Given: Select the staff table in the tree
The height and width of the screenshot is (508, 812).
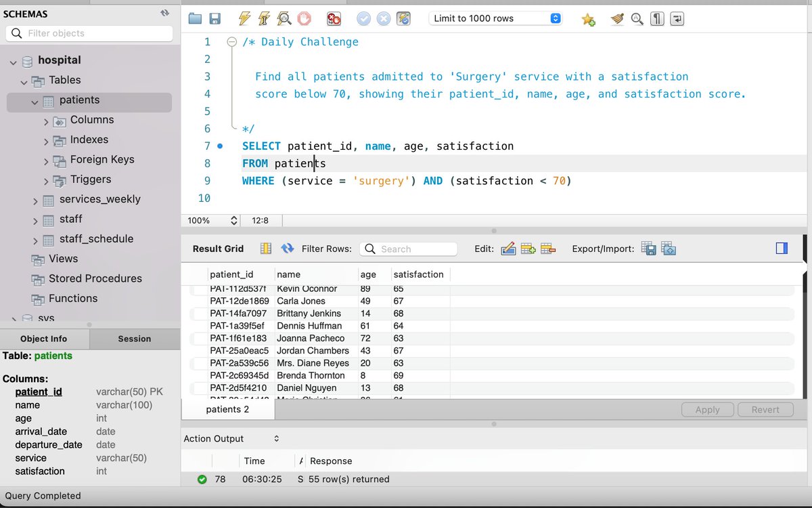Looking at the screenshot, I should click(70, 219).
